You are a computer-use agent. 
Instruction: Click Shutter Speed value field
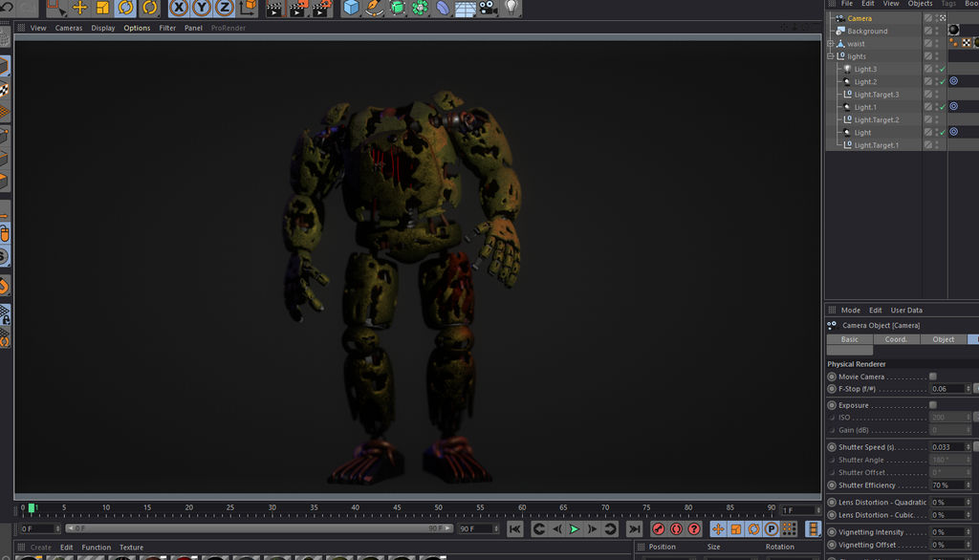946,447
